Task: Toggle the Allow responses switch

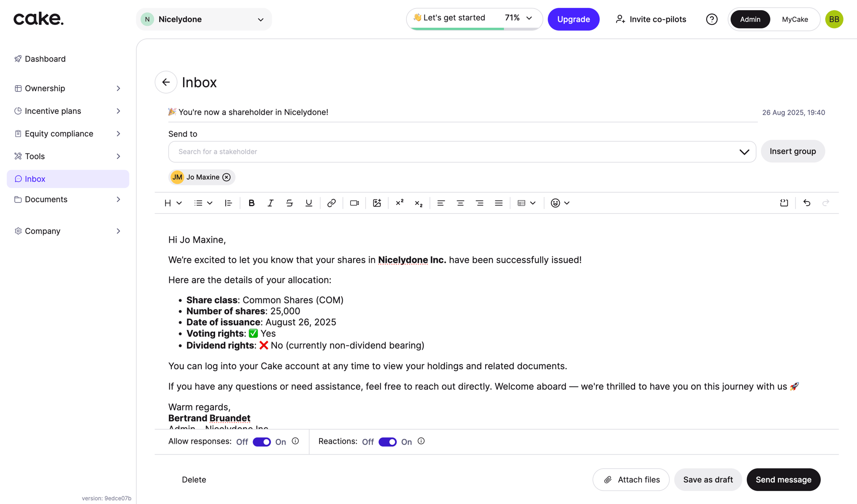Action: pos(262,442)
